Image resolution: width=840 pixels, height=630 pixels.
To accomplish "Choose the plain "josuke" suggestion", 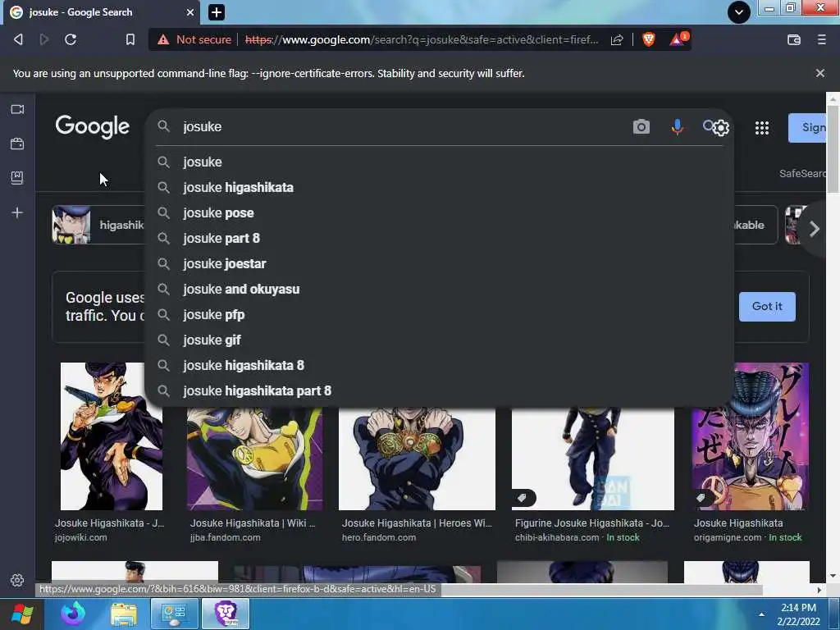I will coord(440,162).
